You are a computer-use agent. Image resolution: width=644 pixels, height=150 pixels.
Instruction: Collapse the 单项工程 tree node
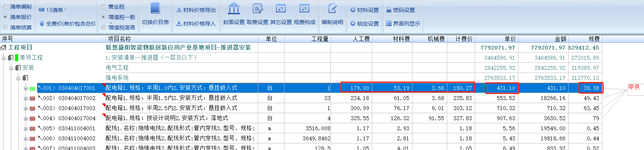point(3,58)
